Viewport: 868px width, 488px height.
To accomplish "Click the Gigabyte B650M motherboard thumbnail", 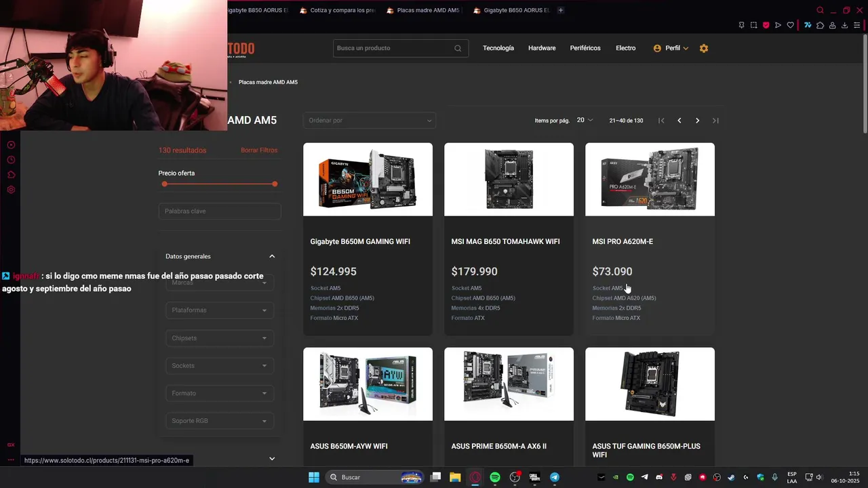I will pyautogui.click(x=368, y=180).
